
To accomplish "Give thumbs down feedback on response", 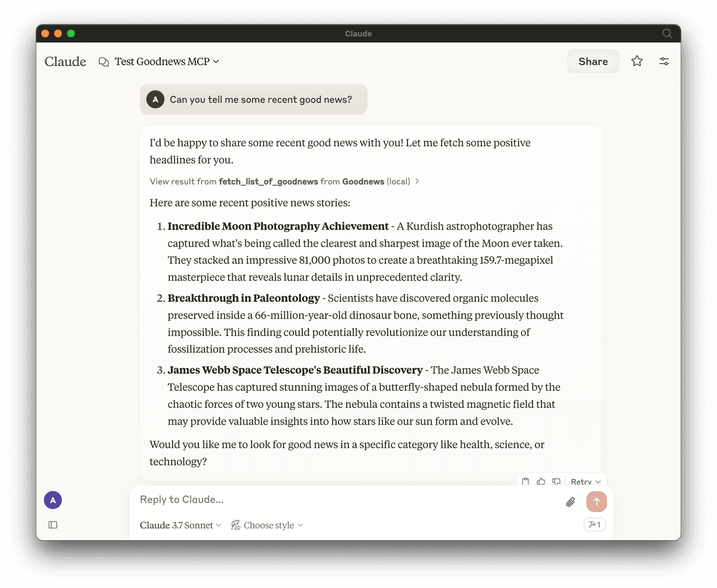I will point(556,482).
